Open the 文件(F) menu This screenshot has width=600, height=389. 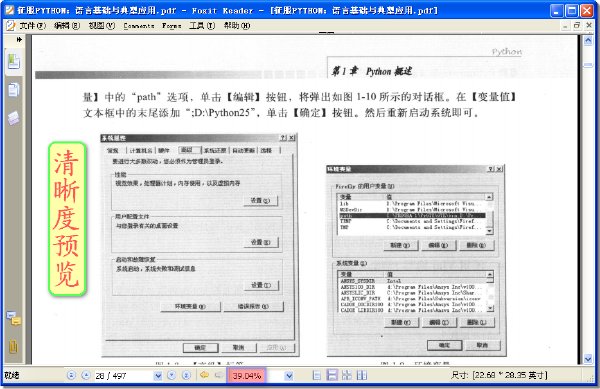[33, 26]
